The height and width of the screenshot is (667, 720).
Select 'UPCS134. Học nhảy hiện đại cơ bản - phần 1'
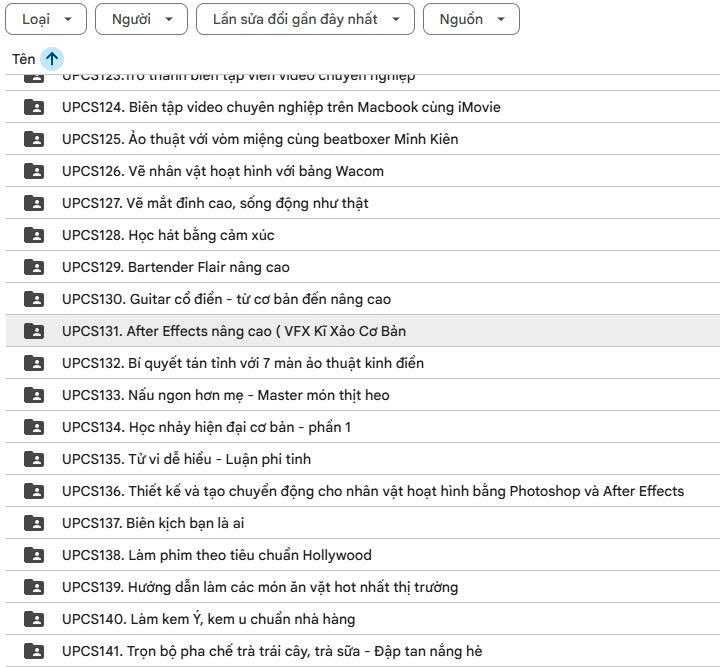pyautogui.click(x=206, y=427)
